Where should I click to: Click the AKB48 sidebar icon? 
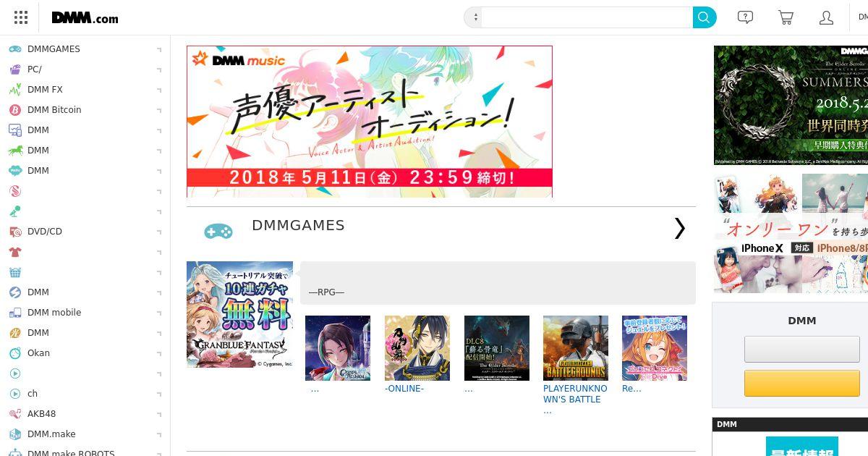pyautogui.click(x=15, y=414)
